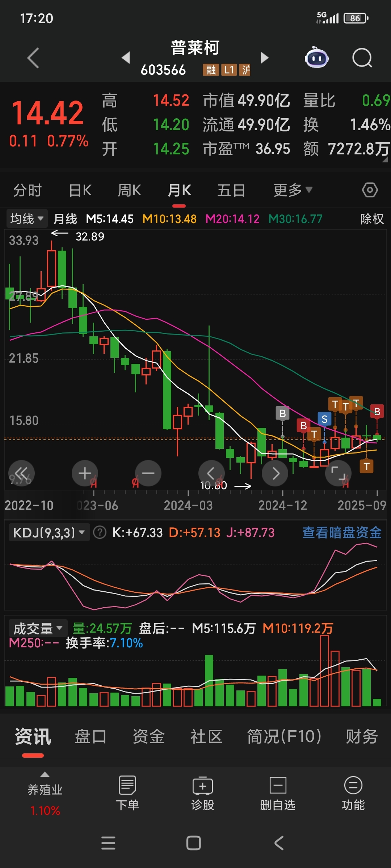This screenshot has height=868, width=391.
Task: Switch to 日K daily chart
Action: (80, 190)
